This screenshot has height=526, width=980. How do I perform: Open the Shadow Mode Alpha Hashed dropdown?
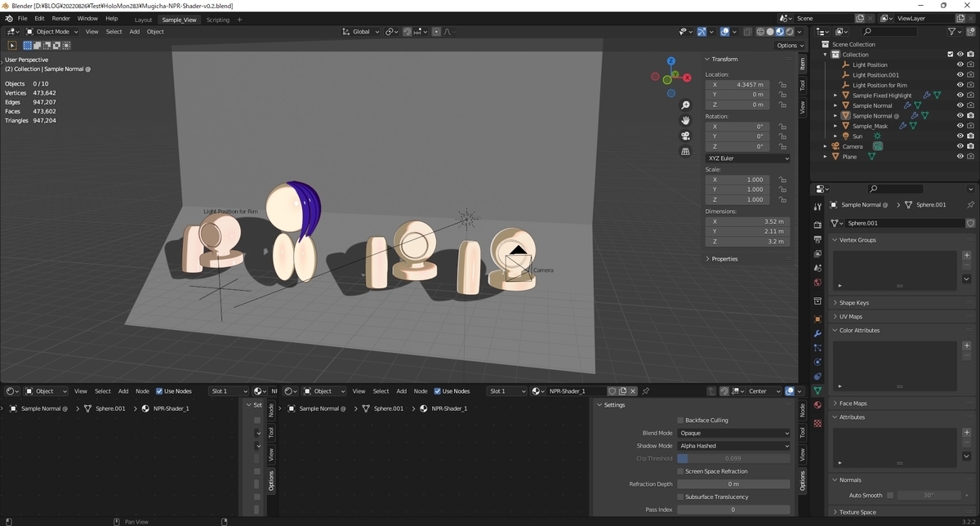[733, 446]
